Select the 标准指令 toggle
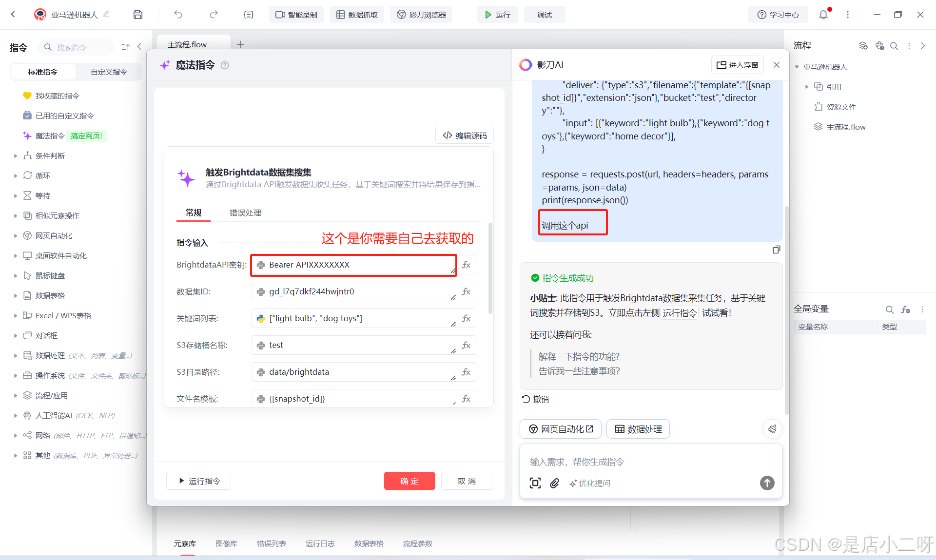936x560 pixels. (43, 72)
